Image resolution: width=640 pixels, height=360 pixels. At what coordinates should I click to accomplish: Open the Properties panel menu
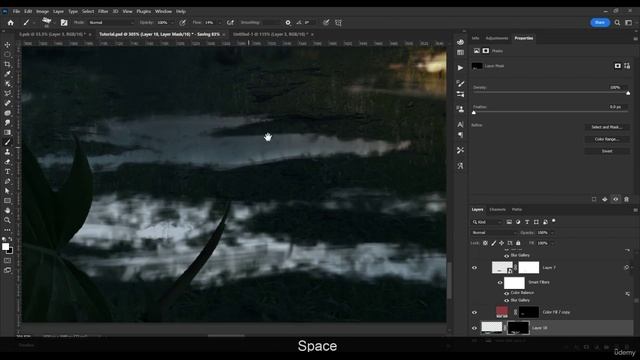point(636,39)
